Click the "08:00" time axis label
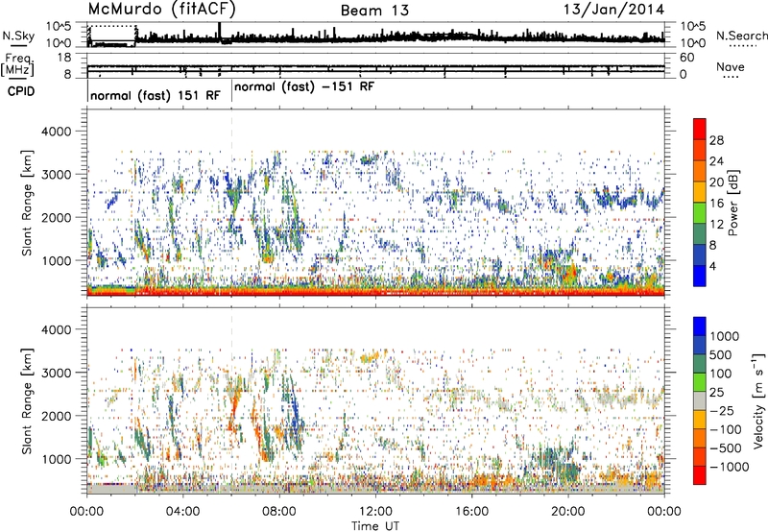Viewport: 768px width, 532px height. click(279, 512)
